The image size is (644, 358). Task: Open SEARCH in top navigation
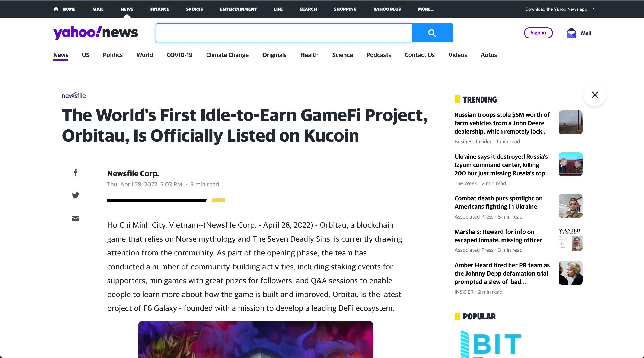308,9
